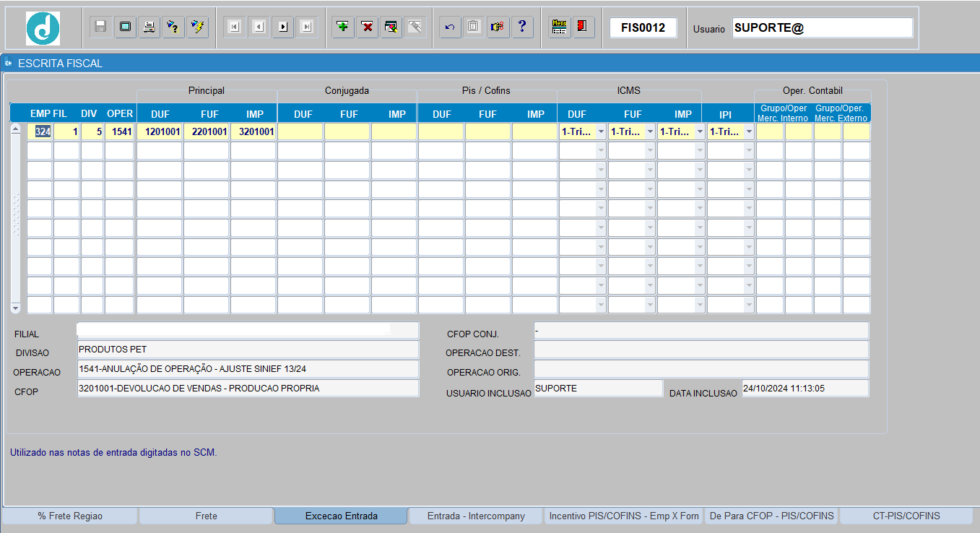The height and width of the screenshot is (533, 980).
Task: Go to previous record arrow
Action: 259,27
